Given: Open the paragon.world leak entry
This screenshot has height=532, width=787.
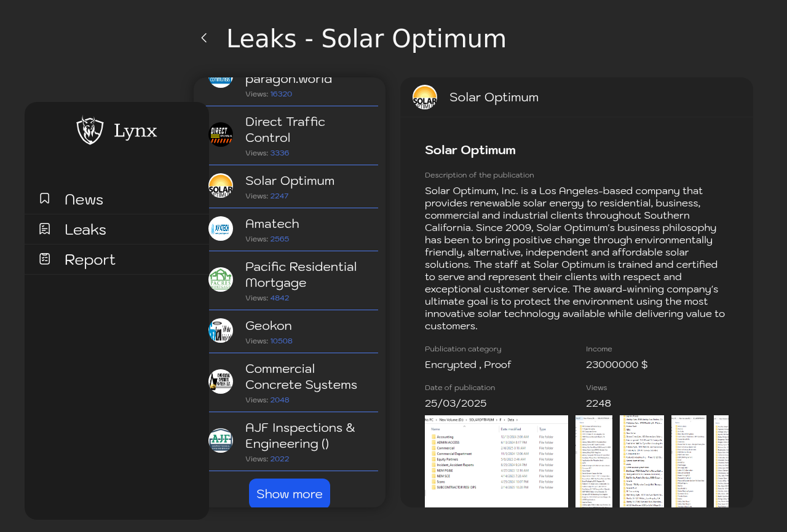Looking at the screenshot, I should tap(292, 92).
